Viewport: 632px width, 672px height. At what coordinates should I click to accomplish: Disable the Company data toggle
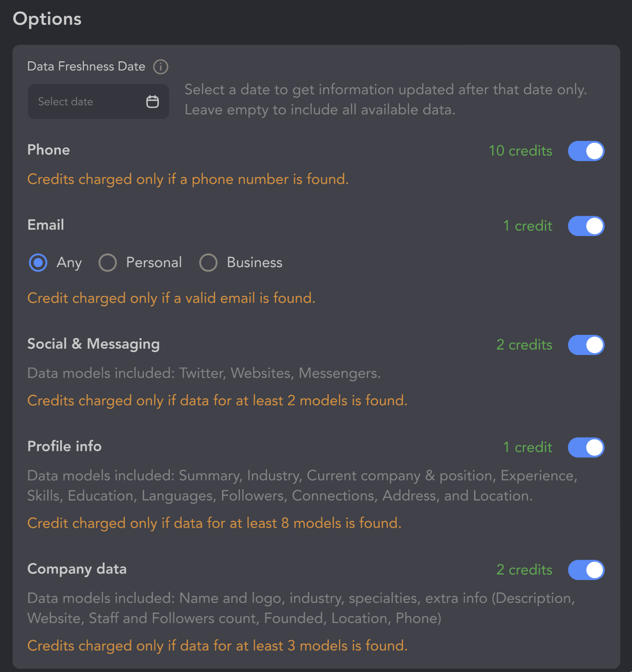[x=586, y=570]
